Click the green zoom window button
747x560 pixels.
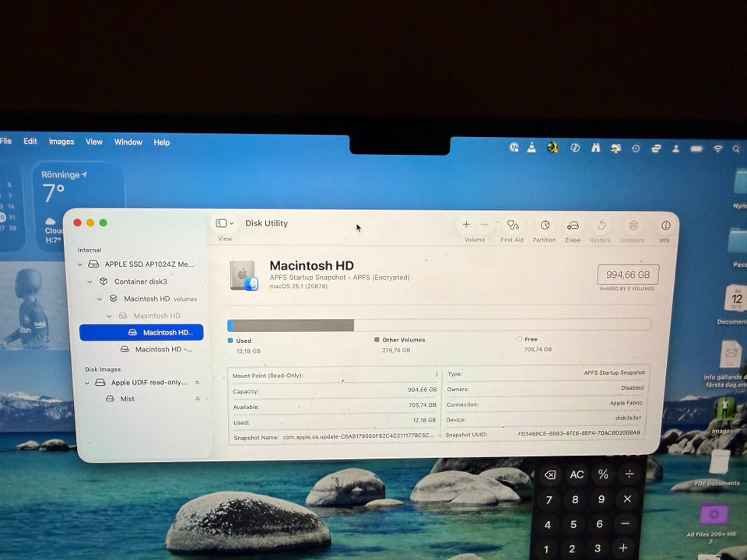click(103, 223)
